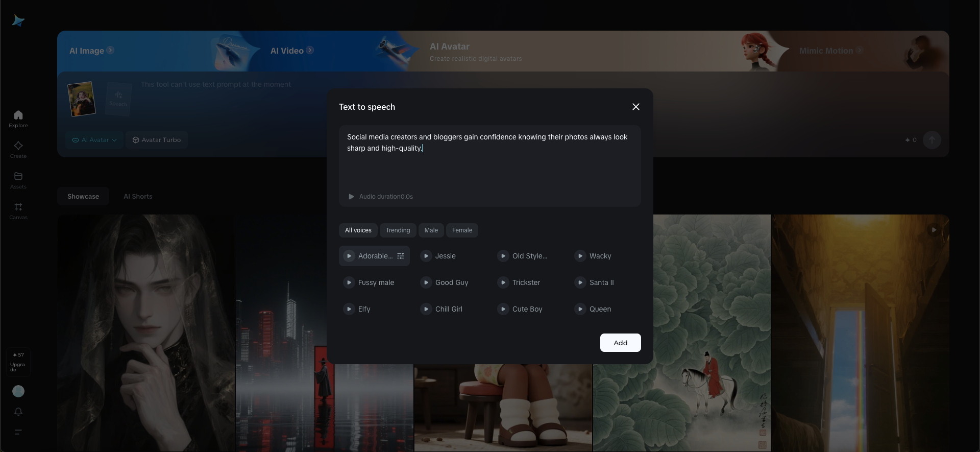
Task: Expand the AI Avatar dropdown
Action: (x=94, y=140)
